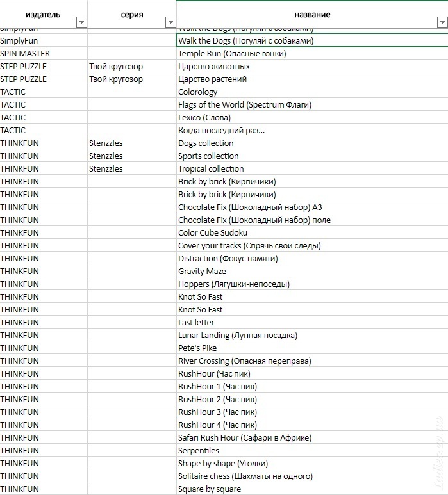Click the Shape by shape (Уголки) cell
The width and height of the screenshot is (448, 495).
click(x=312, y=463)
